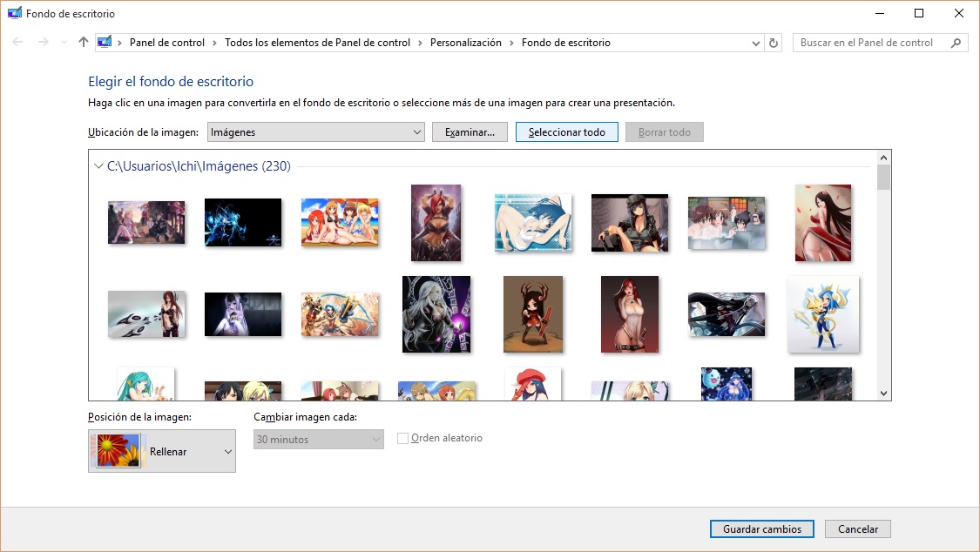Click the Cancelar button
The width and height of the screenshot is (980, 552).
coord(857,528)
